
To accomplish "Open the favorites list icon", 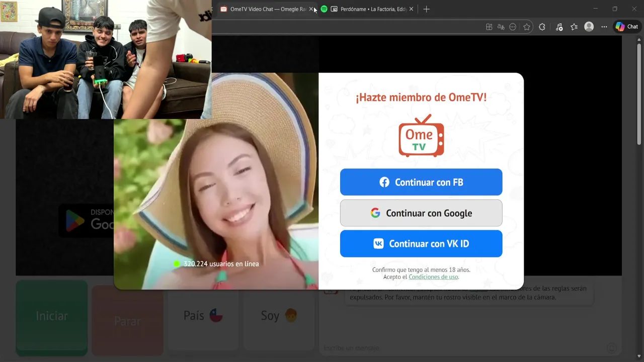I will click(x=574, y=27).
